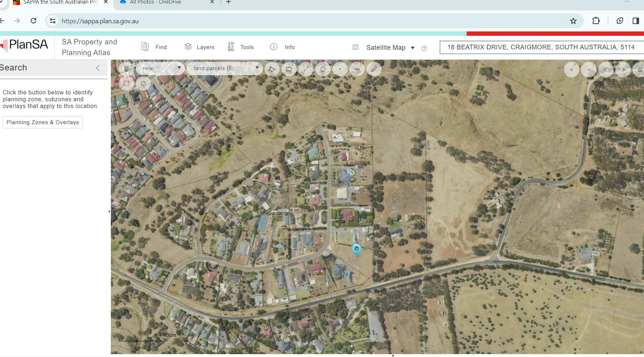
Task: Collapse the Search panel
Action: tap(98, 68)
